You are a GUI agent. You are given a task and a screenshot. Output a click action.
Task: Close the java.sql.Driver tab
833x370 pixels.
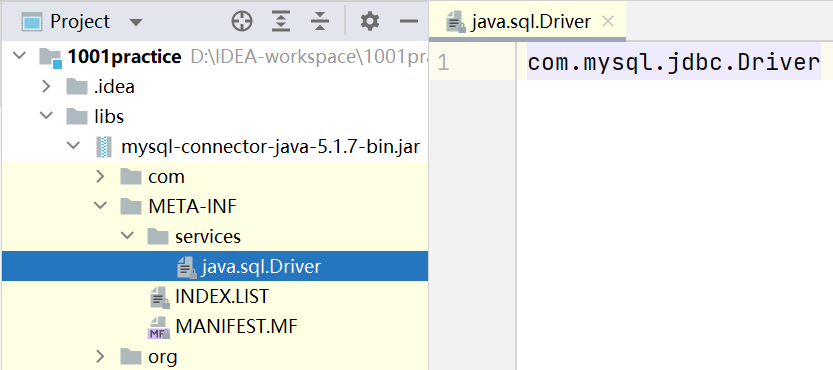(x=608, y=21)
